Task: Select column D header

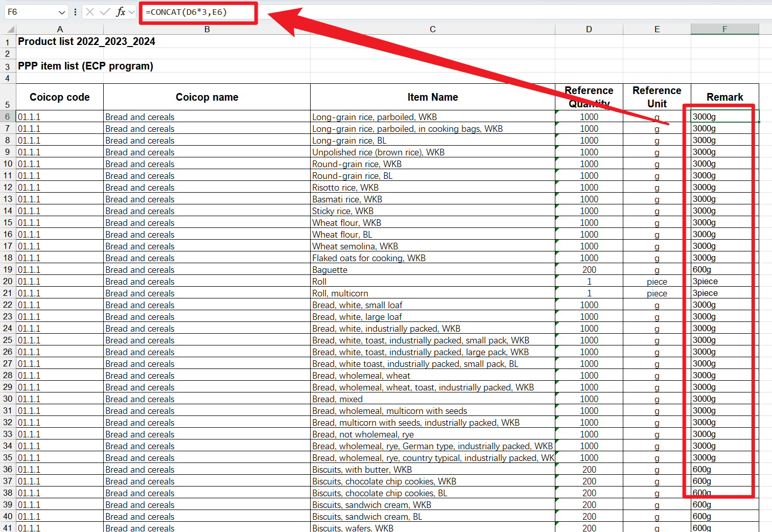Action: tap(589, 29)
